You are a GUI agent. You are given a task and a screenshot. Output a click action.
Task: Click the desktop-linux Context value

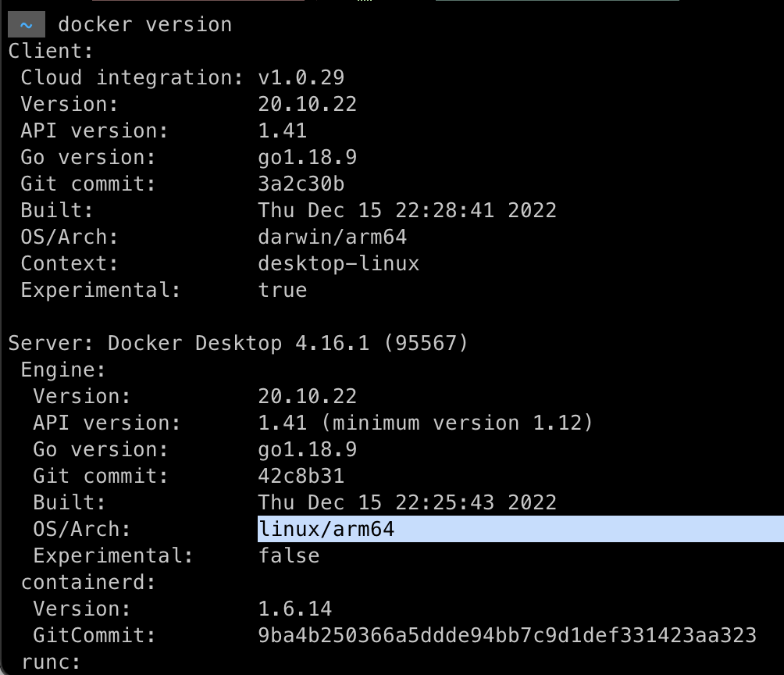pyautogui.click(x=339, y=264)
